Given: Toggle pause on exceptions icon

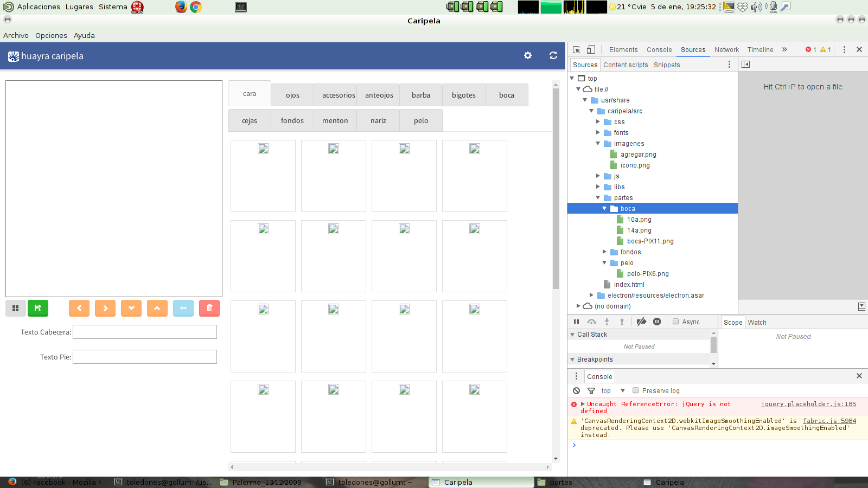Looking at the screenshot, I should (657, 322).
